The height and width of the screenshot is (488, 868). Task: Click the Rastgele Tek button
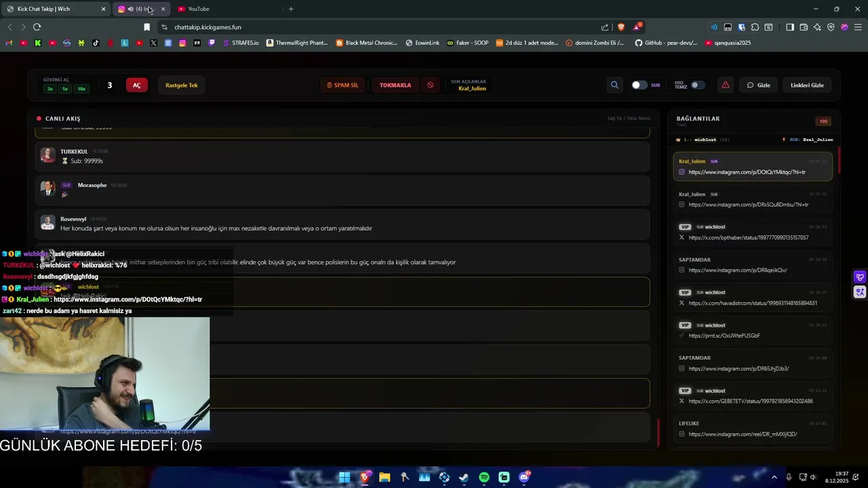pyautogui.click(x=181, y=85)
